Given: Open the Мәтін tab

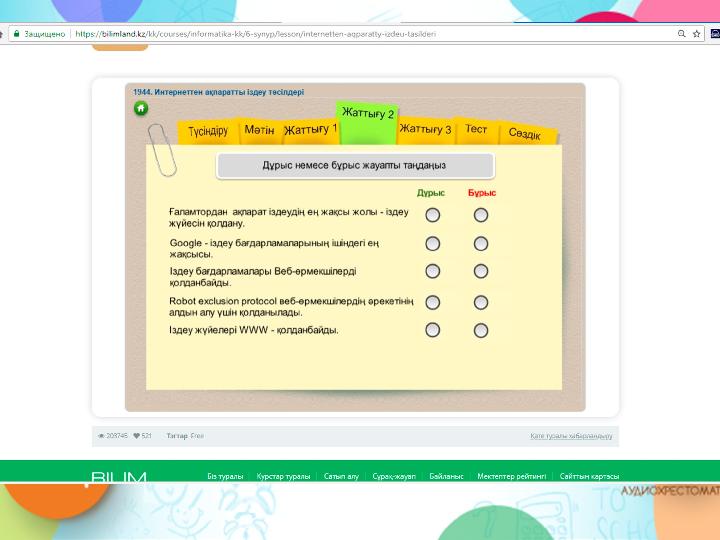Looking at the screenshot, I should pyautogui.click(x=259, y=130).
